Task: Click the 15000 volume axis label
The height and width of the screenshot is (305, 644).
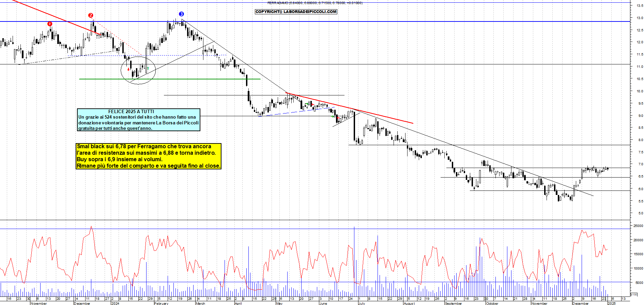Action: pos(638,254)
